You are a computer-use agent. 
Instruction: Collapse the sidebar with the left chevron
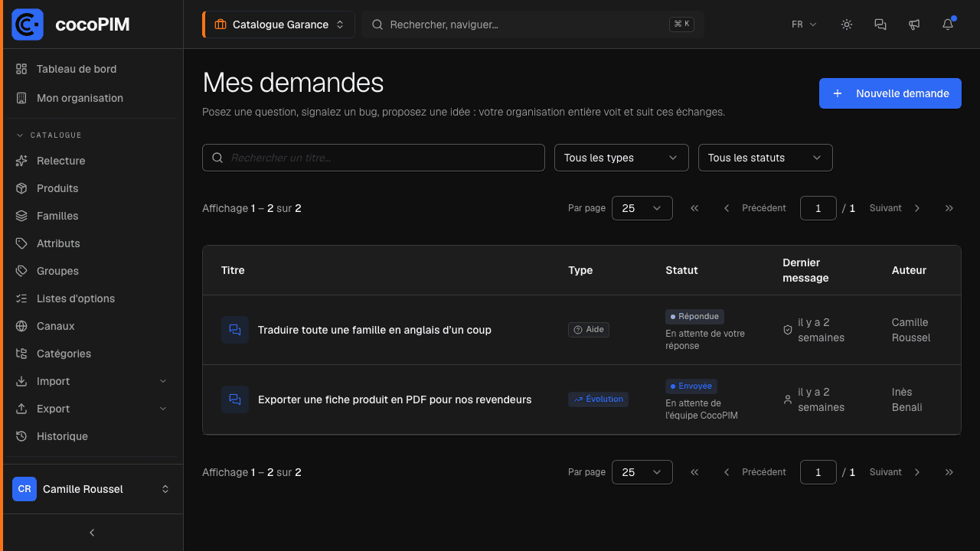tap(92, 533)
